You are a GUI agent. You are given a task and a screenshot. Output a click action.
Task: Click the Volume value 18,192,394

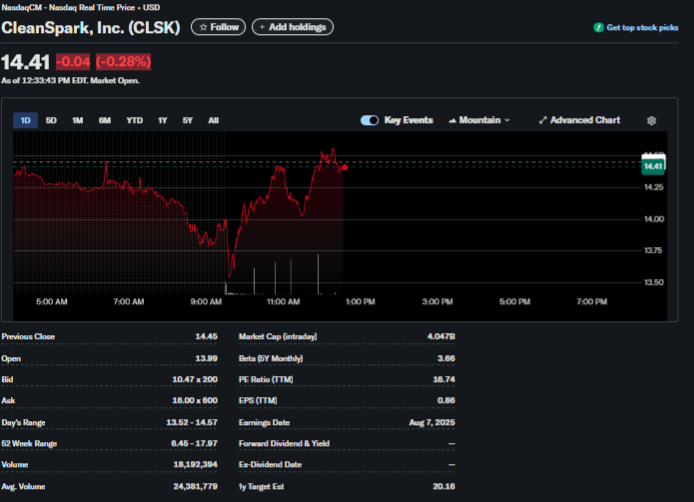(x=195, y=464)
